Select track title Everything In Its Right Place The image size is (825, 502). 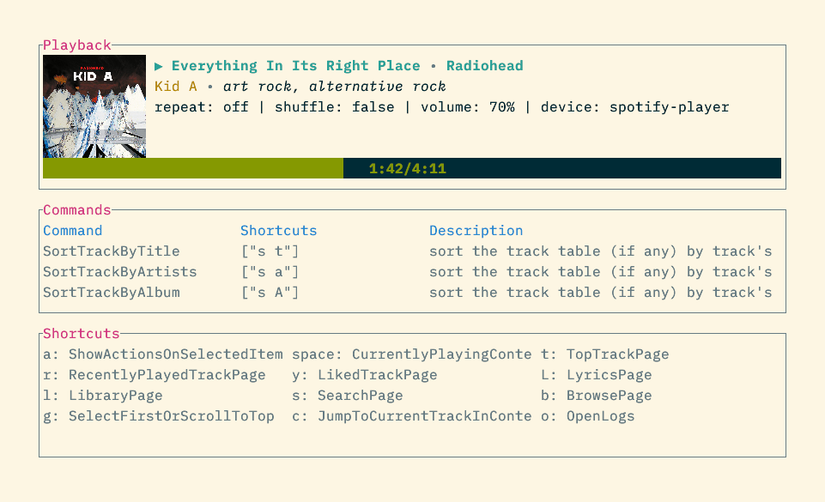tap(296, 66)
